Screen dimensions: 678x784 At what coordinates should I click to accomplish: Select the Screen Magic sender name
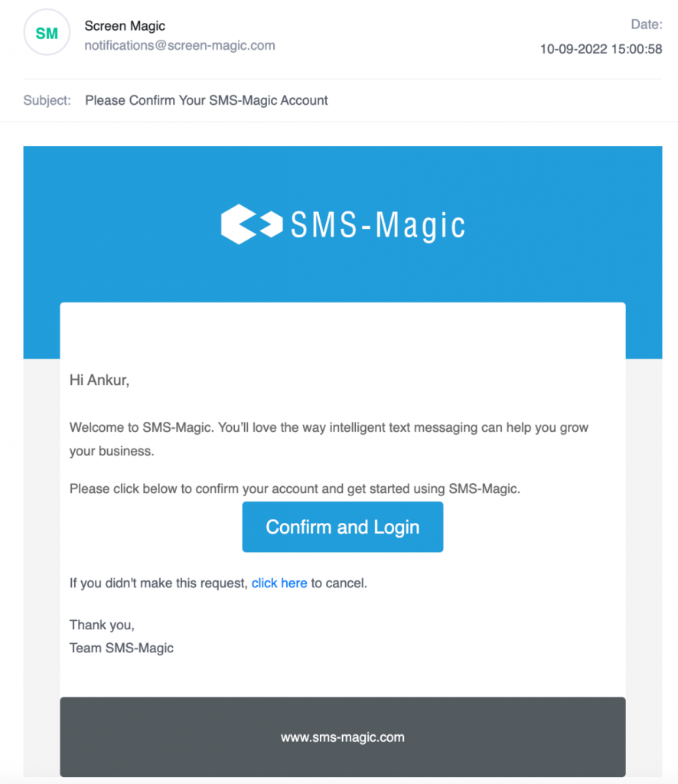click(125, 26)
